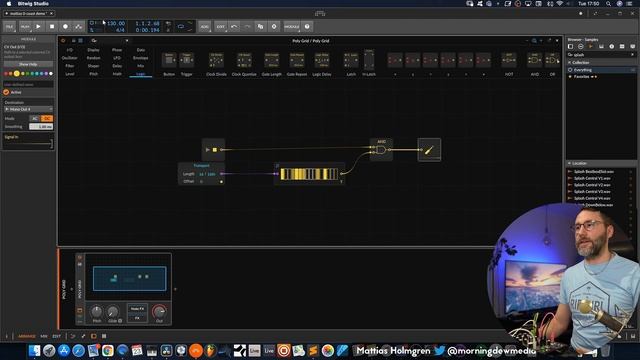Pick the Clock Divide module icon
Screen dimensions: 640x360
coord(216,60)
